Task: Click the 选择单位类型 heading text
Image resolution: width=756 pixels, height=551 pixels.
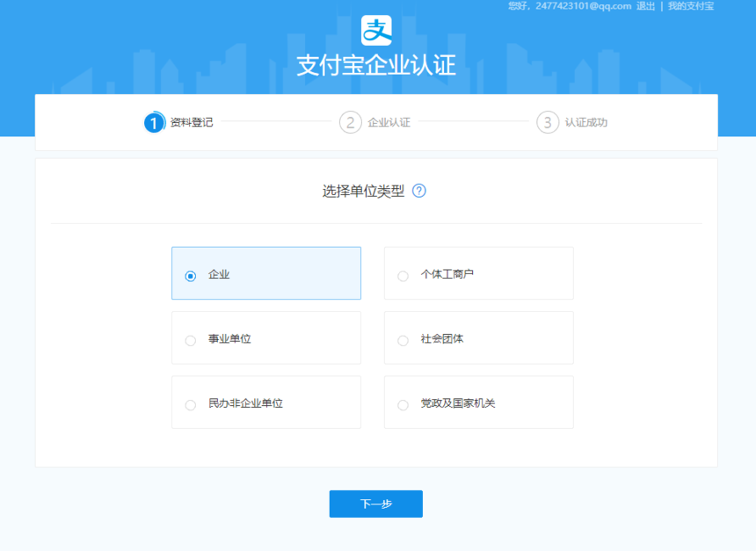Action: tap(363, 192)
